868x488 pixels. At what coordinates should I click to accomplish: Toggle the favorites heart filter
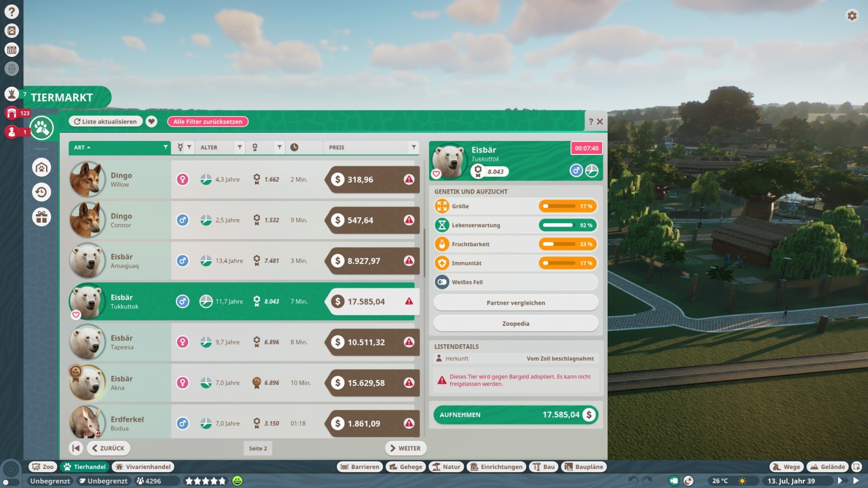coord(152,121)
